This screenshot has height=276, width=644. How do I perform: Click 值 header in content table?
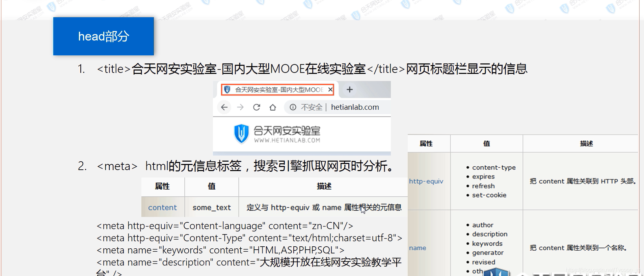point(212,186)
